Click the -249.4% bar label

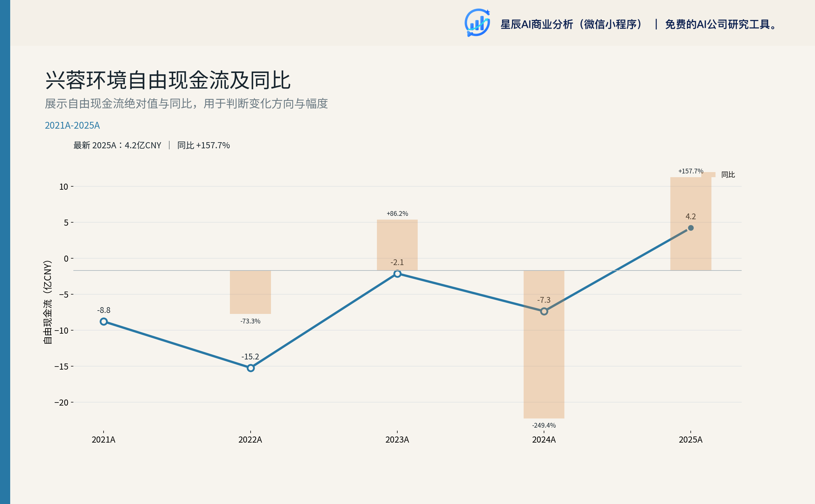point(544,425)
